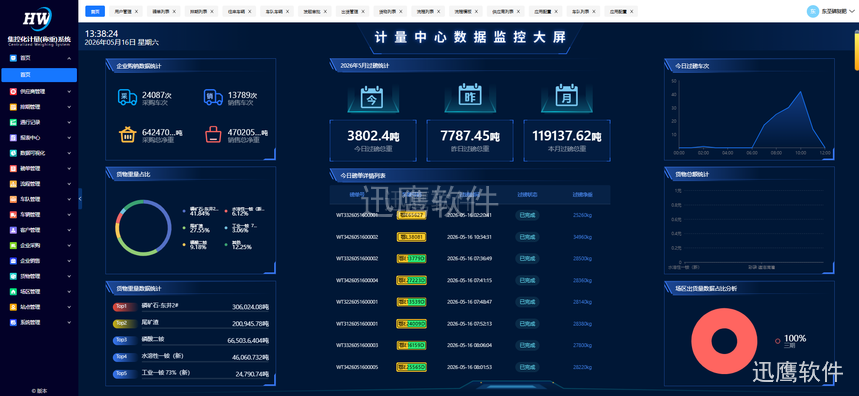Click the red 100% 三期 legend marker
Viewport: 859px width, 396px height.
pos(777,341)
